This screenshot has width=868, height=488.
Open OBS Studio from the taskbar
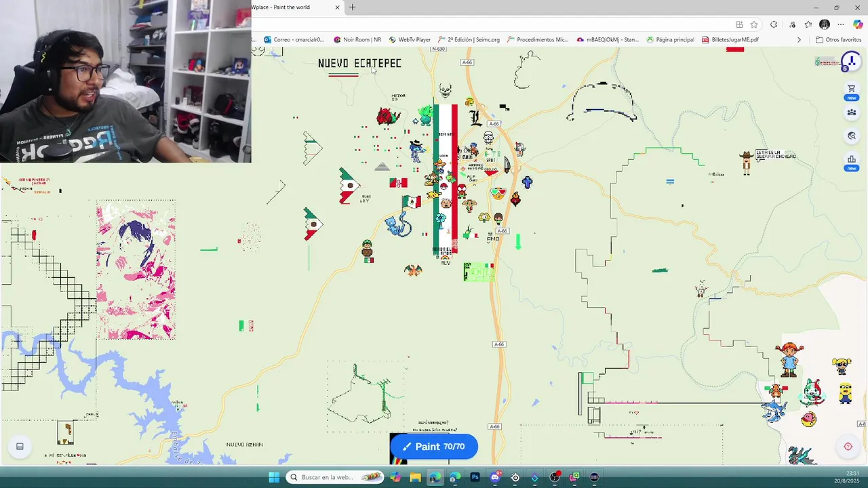555,477
